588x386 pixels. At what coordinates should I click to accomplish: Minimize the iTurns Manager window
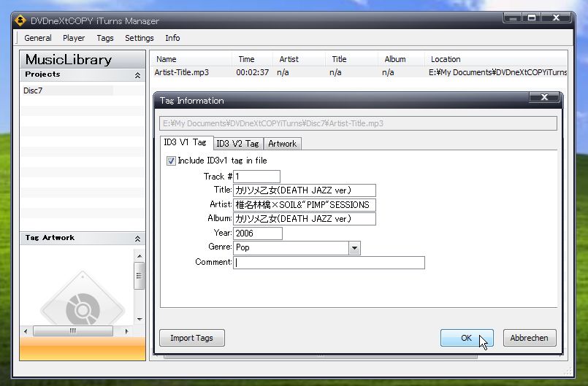(x=513, y=18)
